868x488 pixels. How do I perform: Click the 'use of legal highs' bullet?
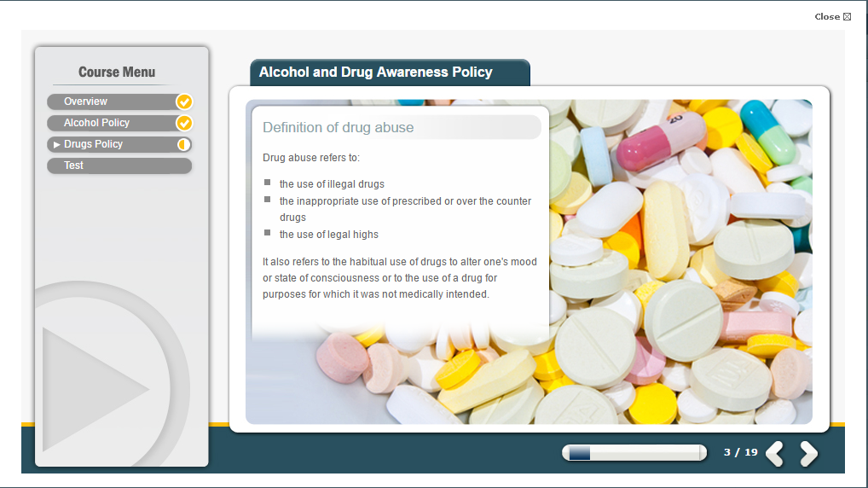point(329,235)
